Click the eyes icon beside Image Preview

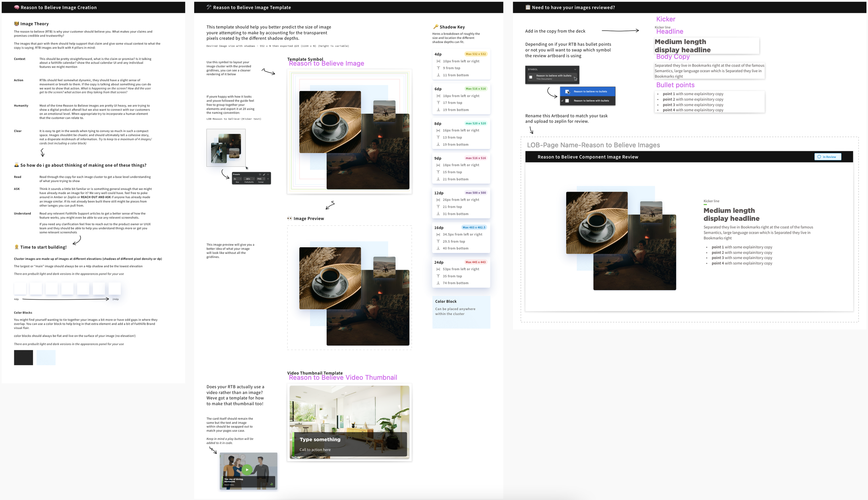[x=290, y=218]
